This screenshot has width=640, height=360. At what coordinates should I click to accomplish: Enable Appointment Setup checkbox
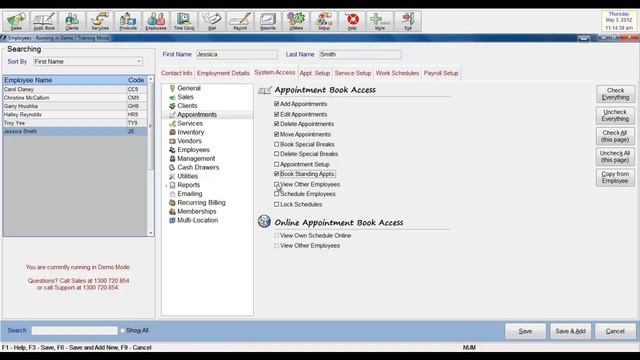pos(277,164)
